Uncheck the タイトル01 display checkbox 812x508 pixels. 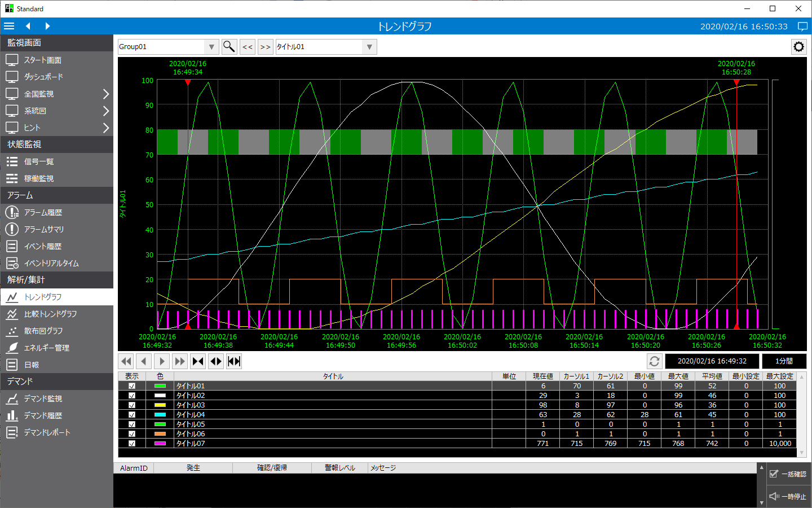click(132, 386)
